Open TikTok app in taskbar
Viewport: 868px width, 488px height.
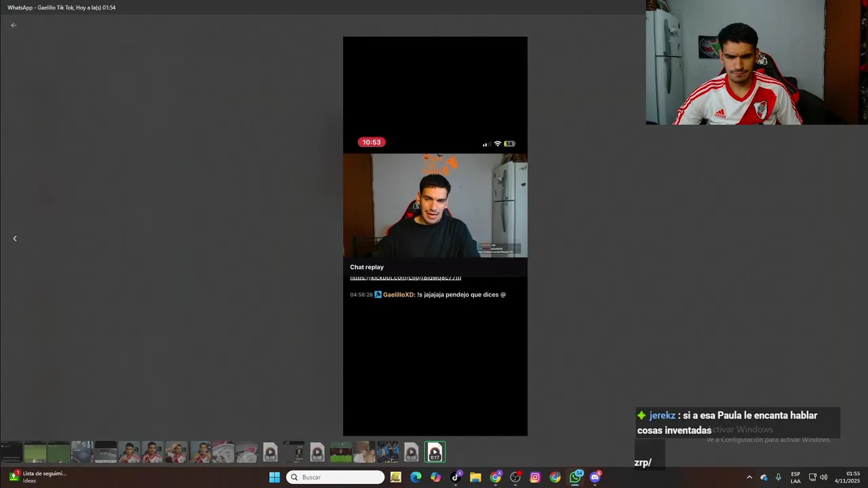coord(456,477)
